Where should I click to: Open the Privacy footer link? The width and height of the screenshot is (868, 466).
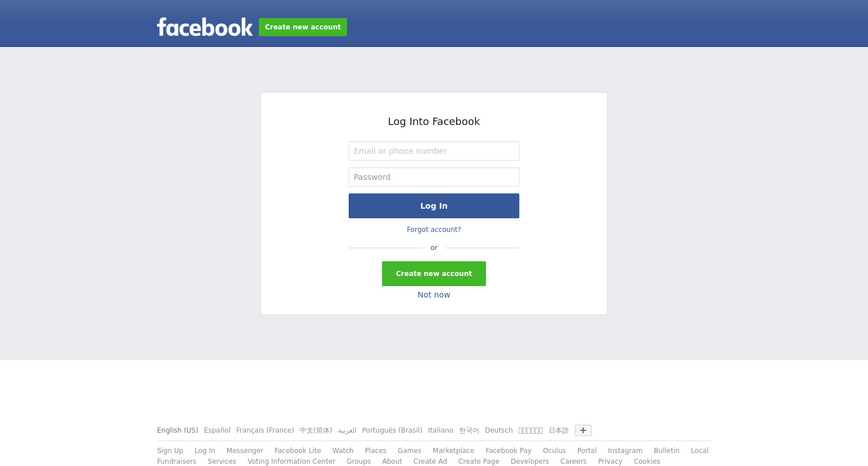pos(610,461)
